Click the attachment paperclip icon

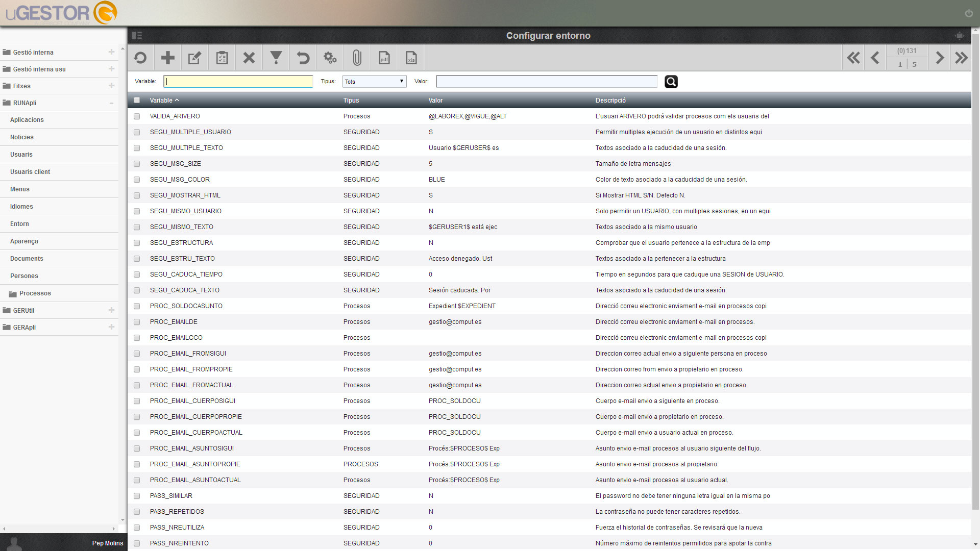coord(357,58)
